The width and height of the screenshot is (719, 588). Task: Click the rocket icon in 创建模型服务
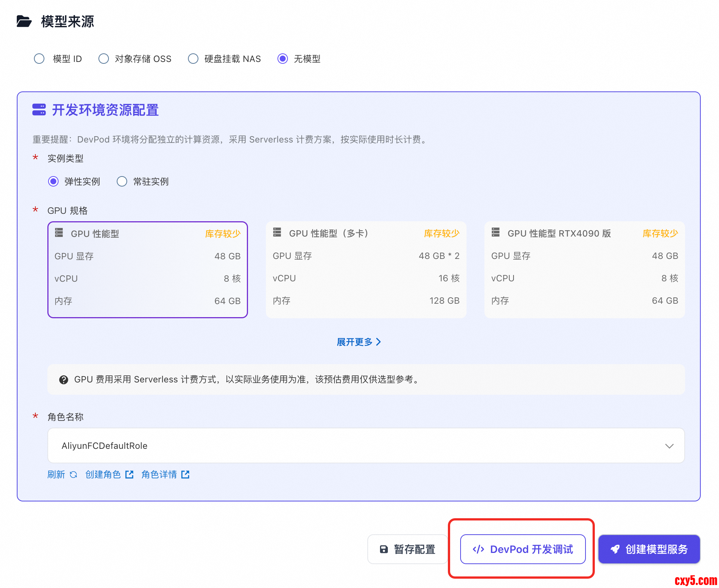615,549
